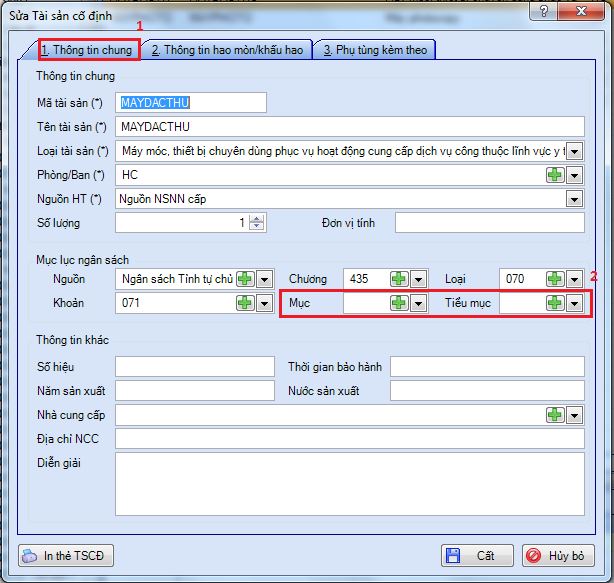Viewport: 614px width, 583px height.
Task: Save with the Cất button
Action: click(x=477, y=555)
